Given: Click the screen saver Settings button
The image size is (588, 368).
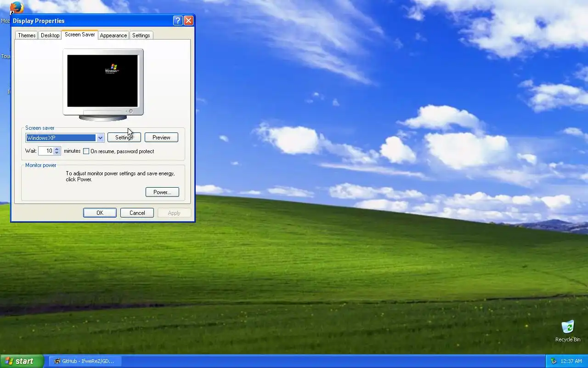Looking at the screenshot, I should (124, 138).
